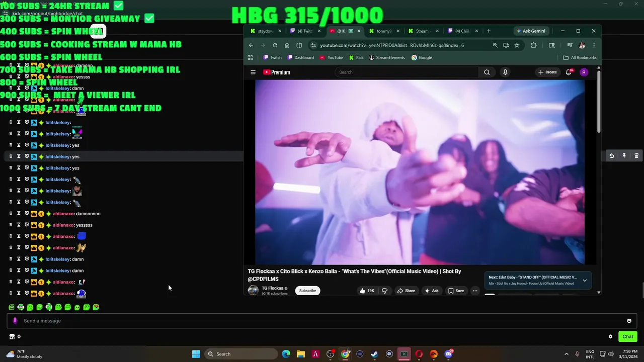The width and height of the screenshot is (644, 362).
Task: Delete the highlighted chat message trash icon
Action: click(636, 156)
